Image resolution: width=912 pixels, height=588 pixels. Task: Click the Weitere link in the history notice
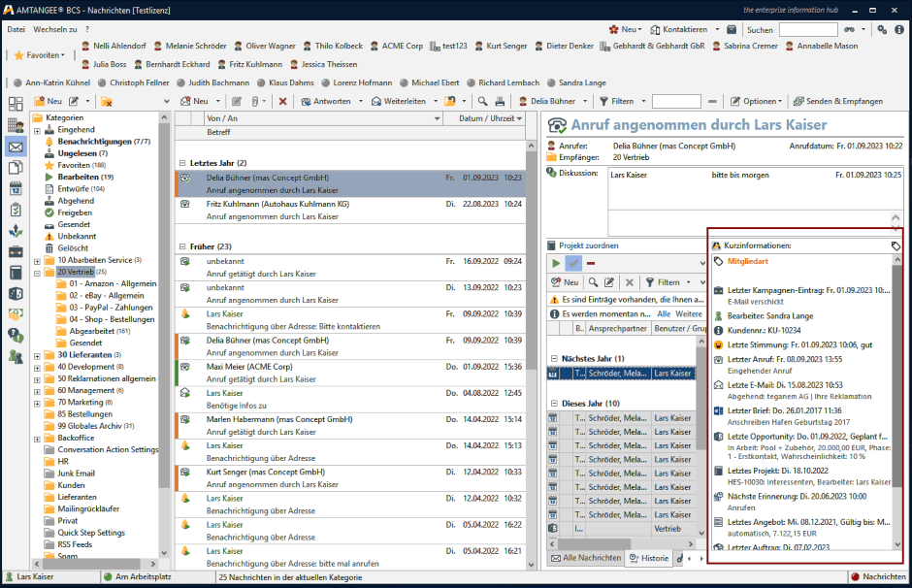pyautogui.click(x=689, y=314)
